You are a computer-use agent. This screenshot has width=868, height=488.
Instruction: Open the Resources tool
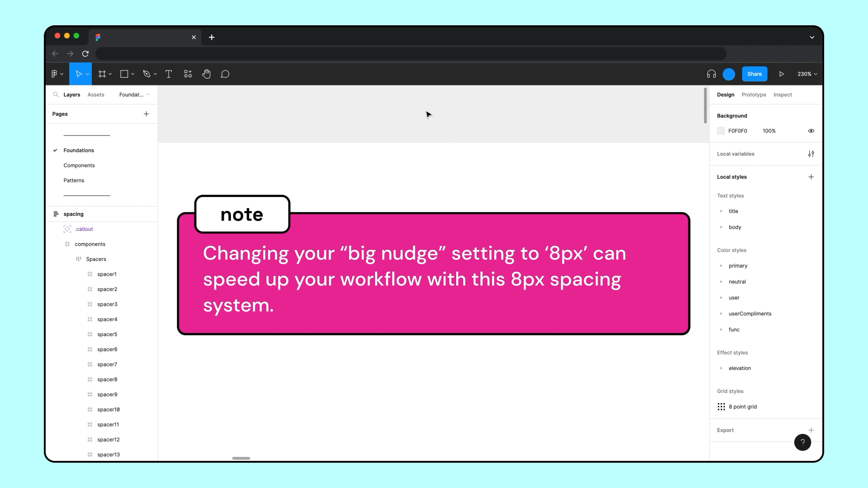click(188, 74)
